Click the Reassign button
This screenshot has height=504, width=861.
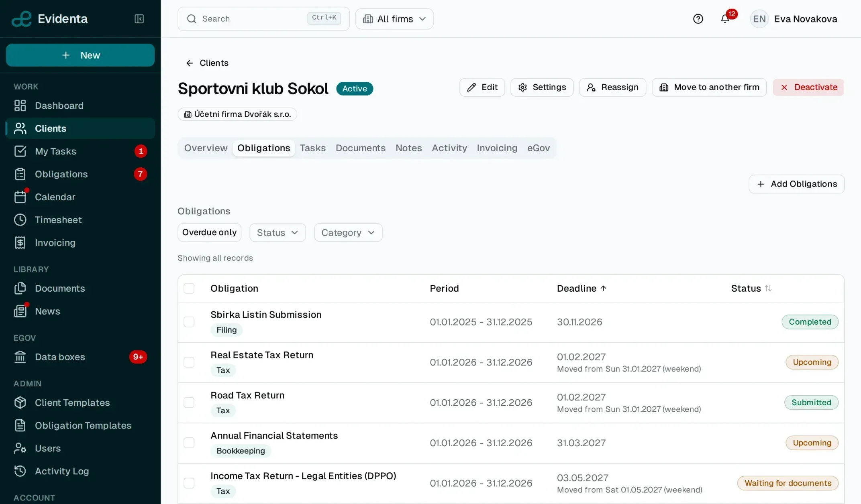tap(613, 87)
